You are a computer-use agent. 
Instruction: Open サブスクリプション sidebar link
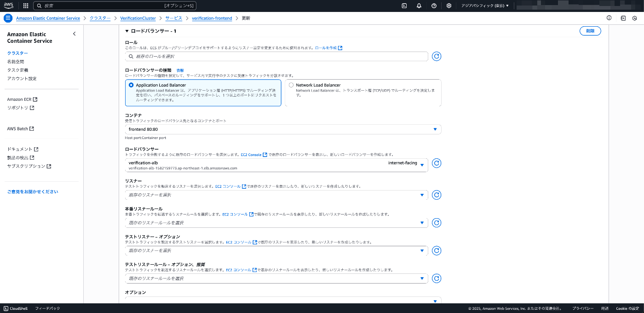click(x=29, y=166)
